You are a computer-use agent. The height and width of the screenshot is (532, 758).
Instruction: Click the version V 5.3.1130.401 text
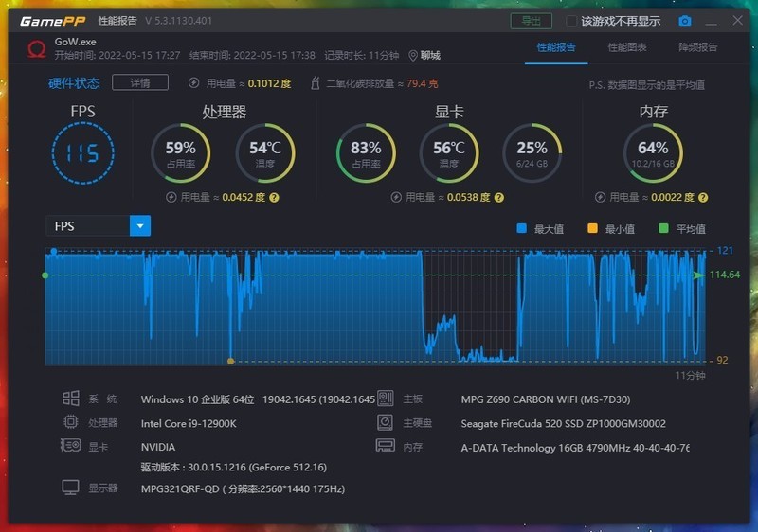click(x=178, y=21)
